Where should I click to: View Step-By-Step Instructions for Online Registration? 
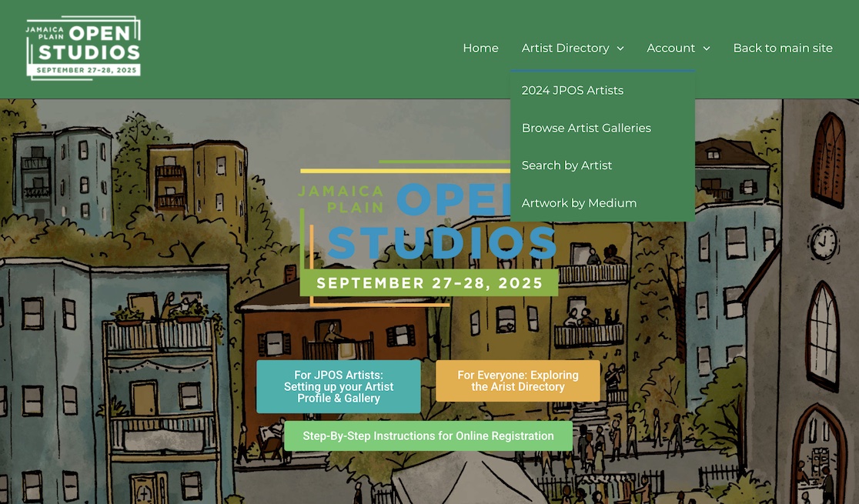tap(429, 436)
